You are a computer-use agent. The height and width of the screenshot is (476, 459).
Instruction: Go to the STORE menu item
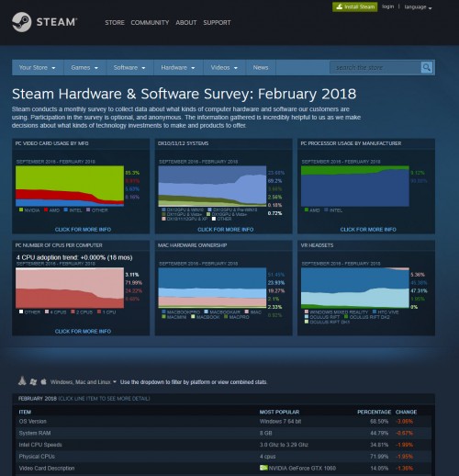tap(115, 23)
